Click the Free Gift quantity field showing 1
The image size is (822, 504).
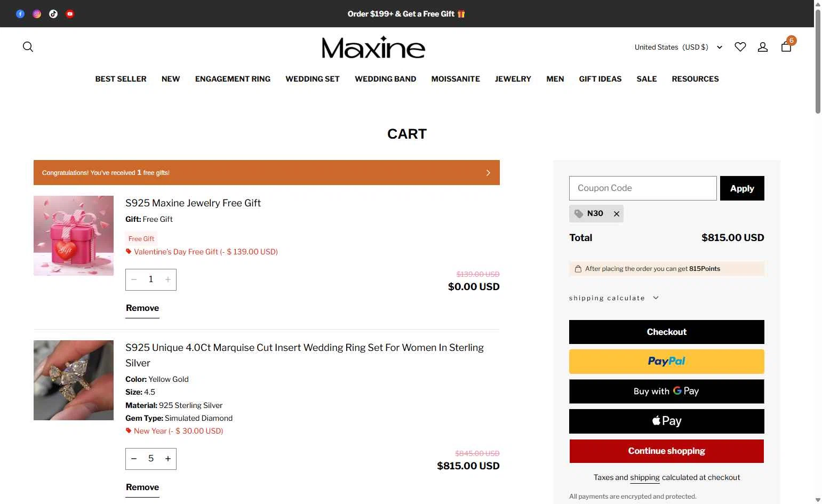point(151,279)
